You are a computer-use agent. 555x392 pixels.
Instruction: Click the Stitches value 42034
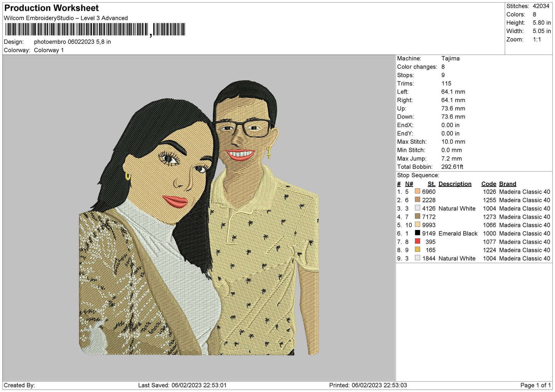click(x=541, y=6)
